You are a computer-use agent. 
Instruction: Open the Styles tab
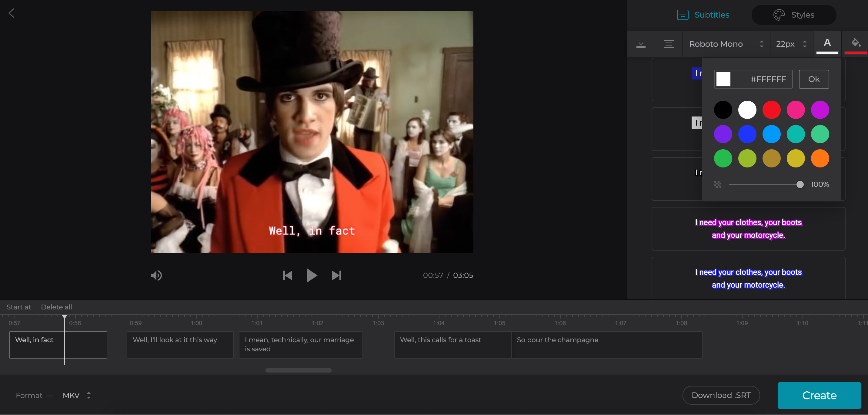pyautogui.click(x=793, y=15)
